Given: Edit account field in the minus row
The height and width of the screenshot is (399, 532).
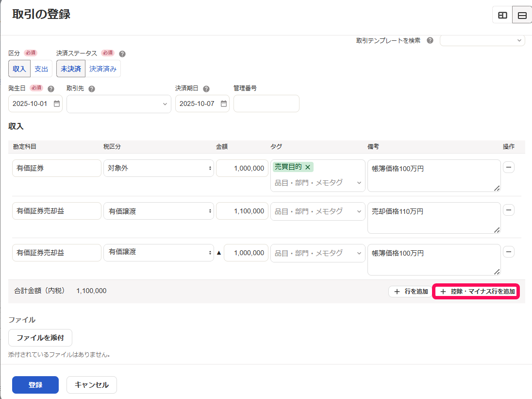Looking at the screenshot, I should click(x=57, y=253).
